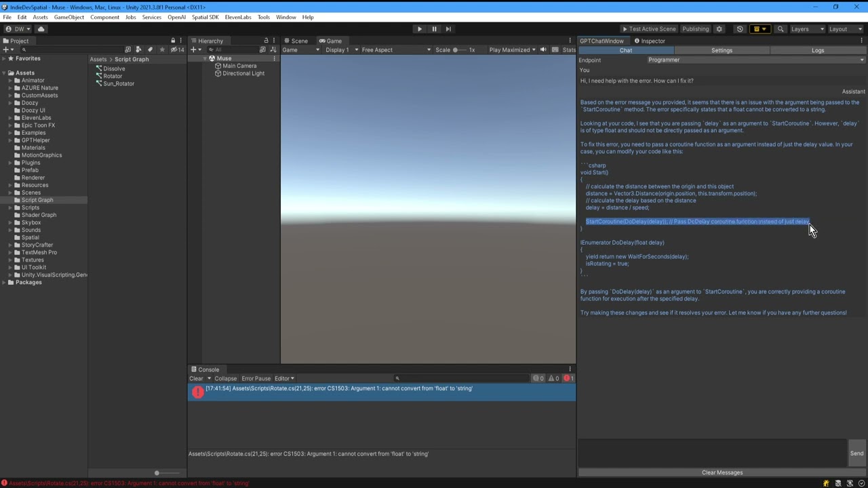This screenshot has height=488, width=868.
Task: Open the DW account dropdown
Action: point(18,29)
